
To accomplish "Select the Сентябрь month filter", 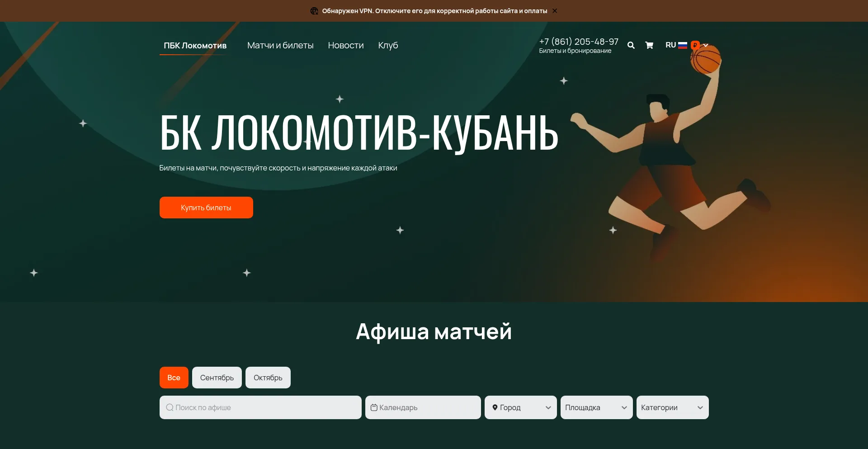I will tap(217, 378).
